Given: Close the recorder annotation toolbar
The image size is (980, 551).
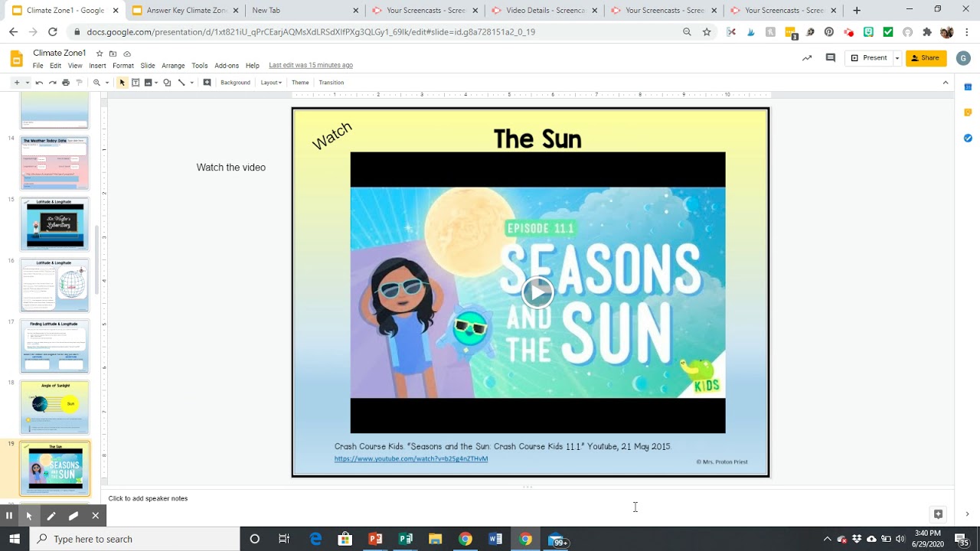Looking at the screenshot, I should [x=95, y=516].
